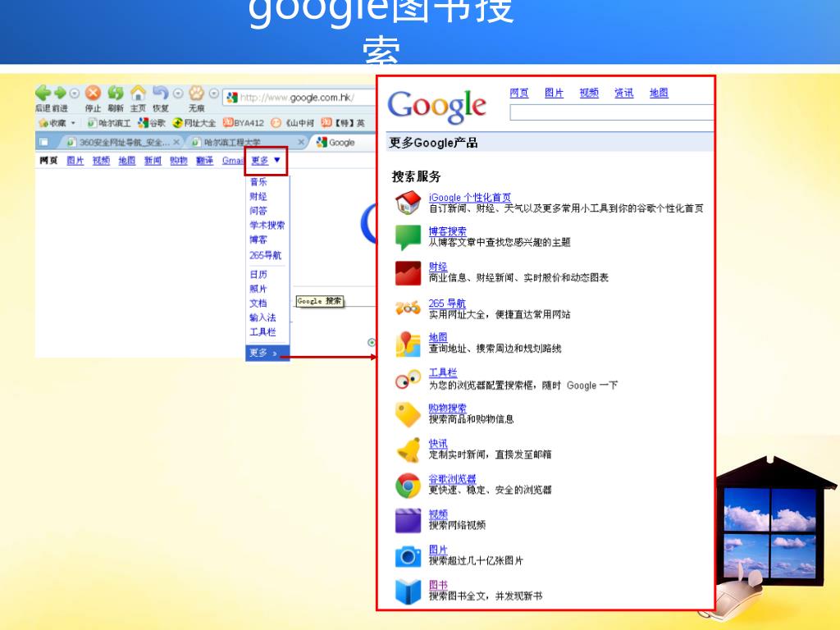Open the iGoogle 个性化首页 link

(x=470, y=198)
